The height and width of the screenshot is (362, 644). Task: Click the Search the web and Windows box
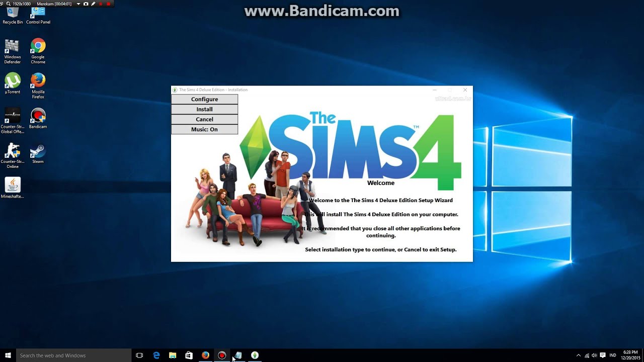point(74,355)
